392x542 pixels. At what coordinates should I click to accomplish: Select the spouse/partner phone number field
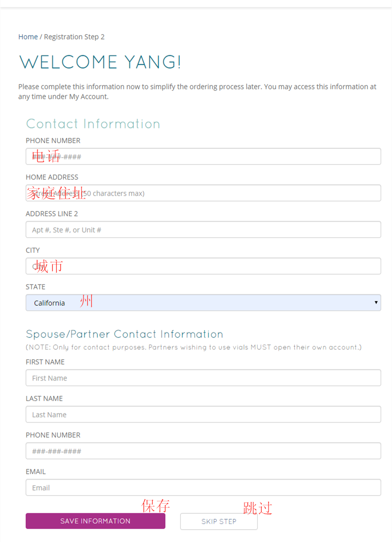203,451
